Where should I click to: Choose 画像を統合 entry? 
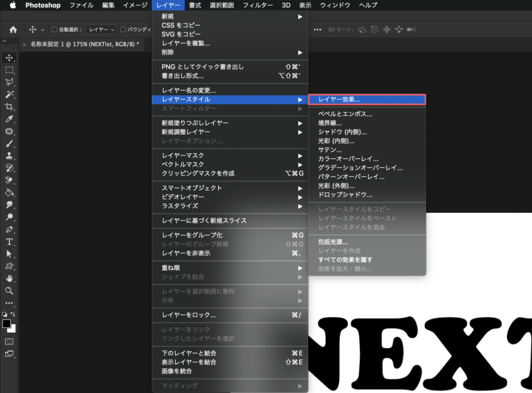tap(230, 371)
